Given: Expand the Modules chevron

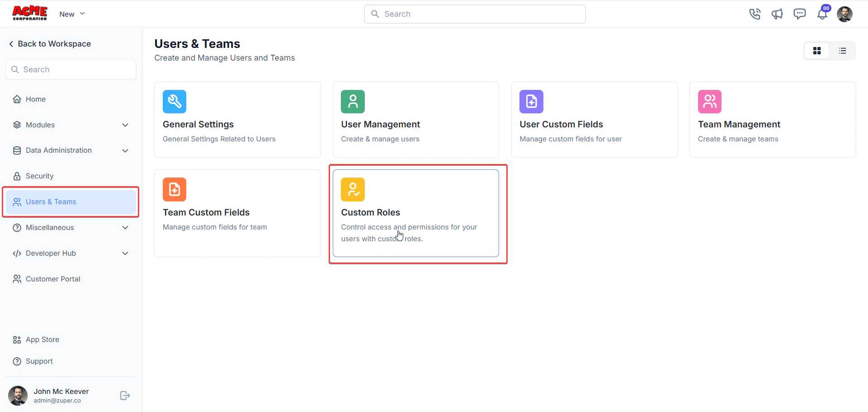Looking at the screenshot, I should click(125, 125).
